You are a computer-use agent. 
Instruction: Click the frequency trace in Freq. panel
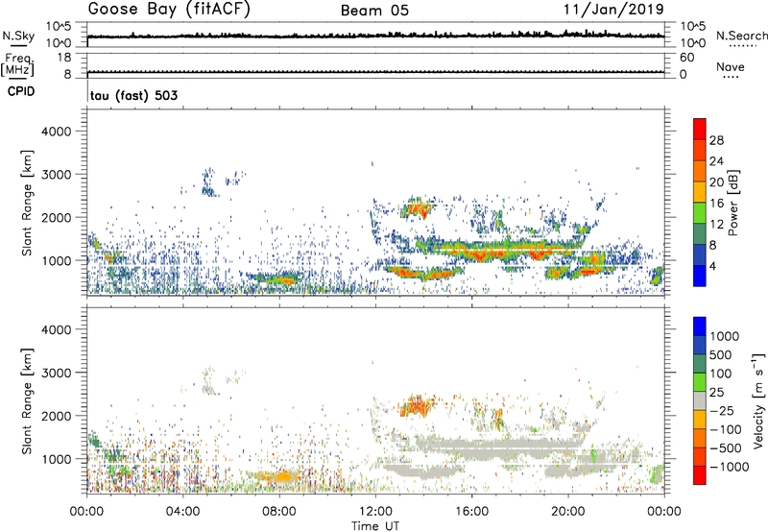[x=375, y=72]
